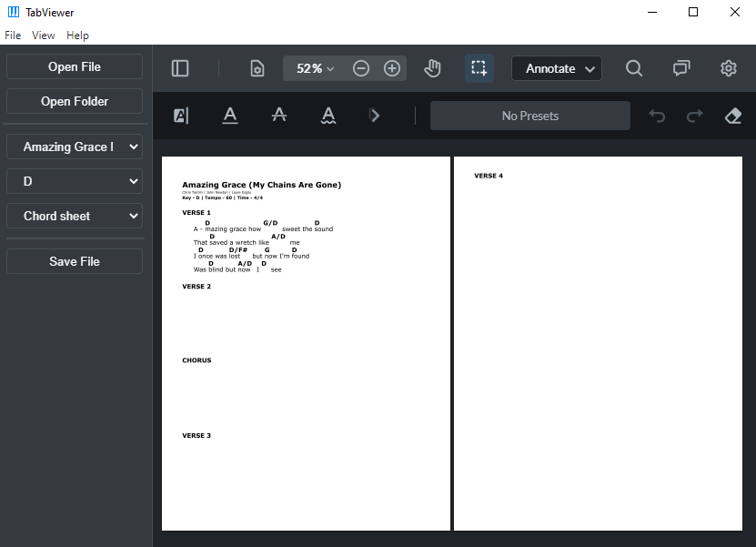Click the D/F# chord symbol
This screenshot has width=756, height=547.
coord(238,250)
